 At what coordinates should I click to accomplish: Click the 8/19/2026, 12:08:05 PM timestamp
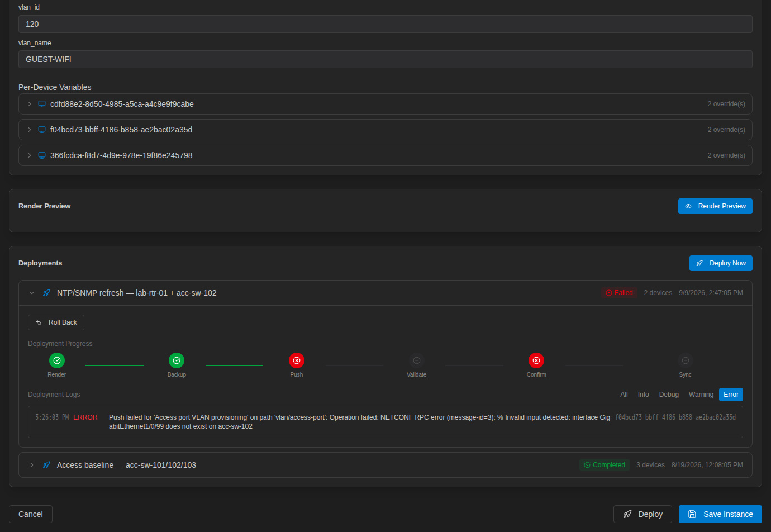707,465
